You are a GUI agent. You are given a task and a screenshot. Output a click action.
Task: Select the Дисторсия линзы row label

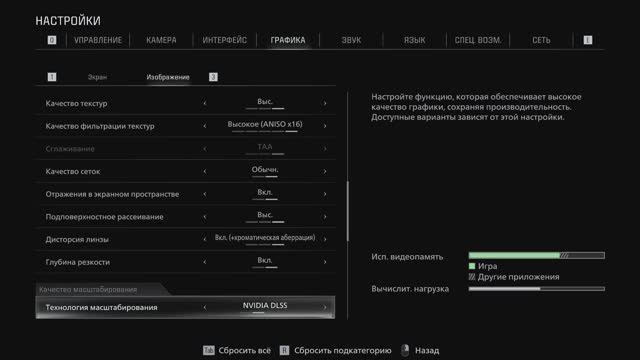(77, 240)
